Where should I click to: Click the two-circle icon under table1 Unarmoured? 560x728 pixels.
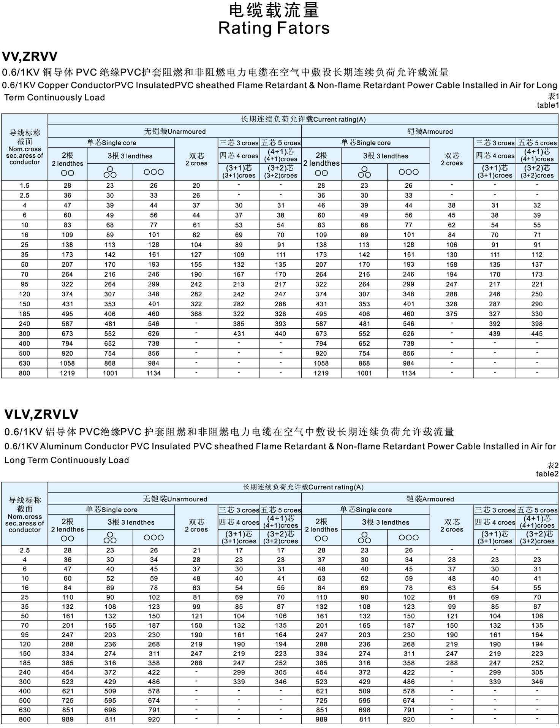(67, 173)
